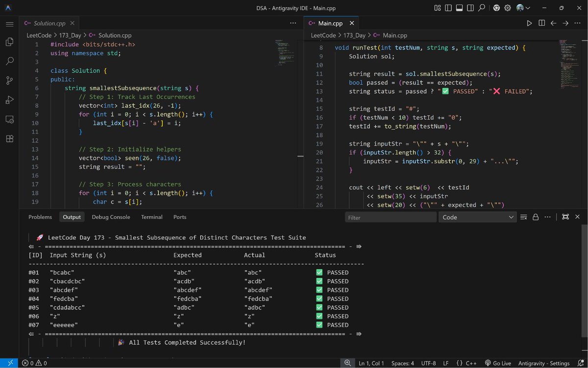Click the magnifier search icon in title bar

482,8
